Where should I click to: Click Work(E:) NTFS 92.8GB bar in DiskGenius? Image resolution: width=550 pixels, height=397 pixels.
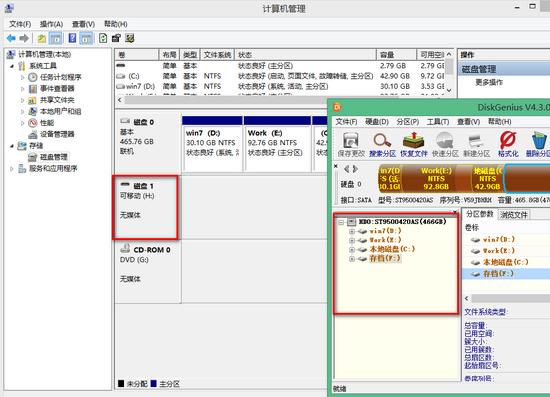tap(436, 179)
